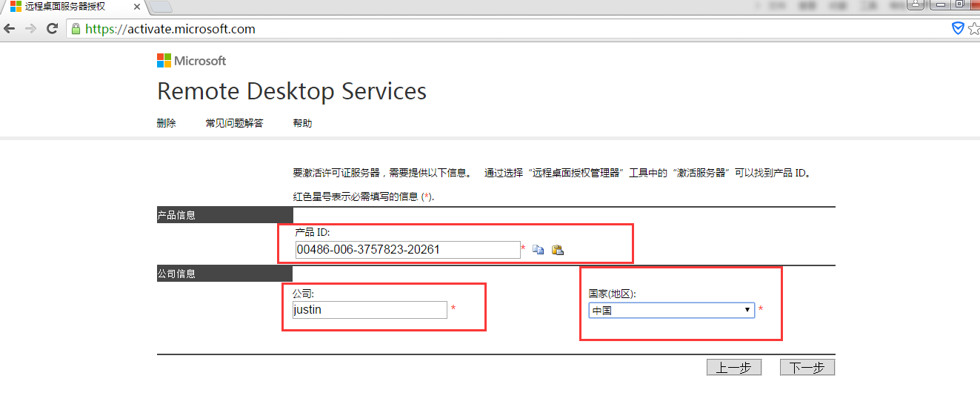The width and height of the screenshot is (980, 413).
Task: Open the 常见问题解答 menu link
Action: [234, 123]
